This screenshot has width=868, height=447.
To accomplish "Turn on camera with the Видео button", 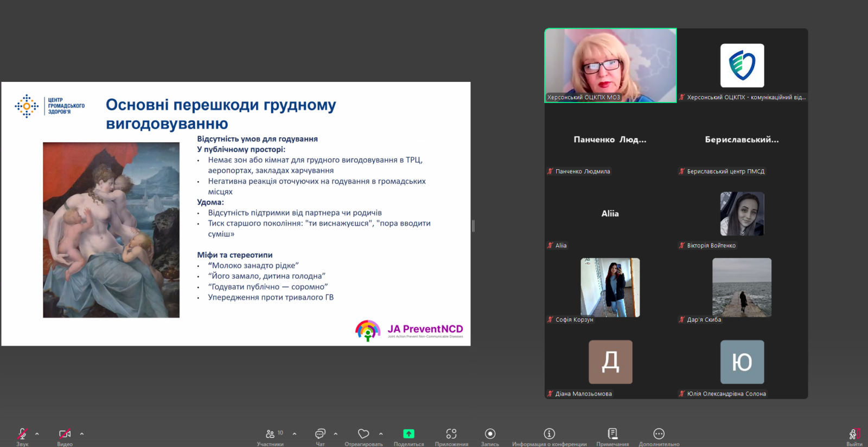I will click(x=65, y=434).
